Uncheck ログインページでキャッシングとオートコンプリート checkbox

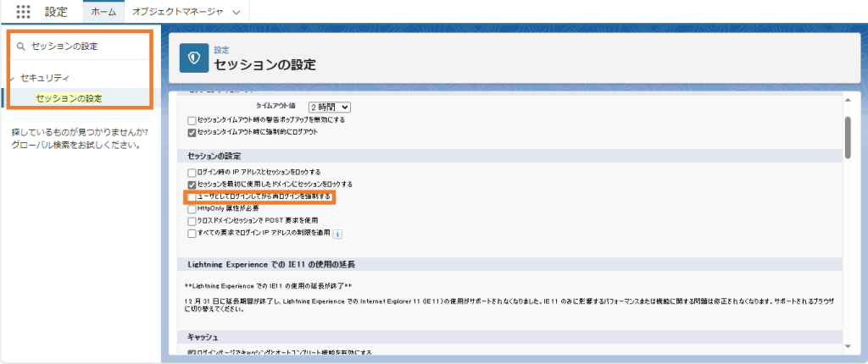(192, 352)
